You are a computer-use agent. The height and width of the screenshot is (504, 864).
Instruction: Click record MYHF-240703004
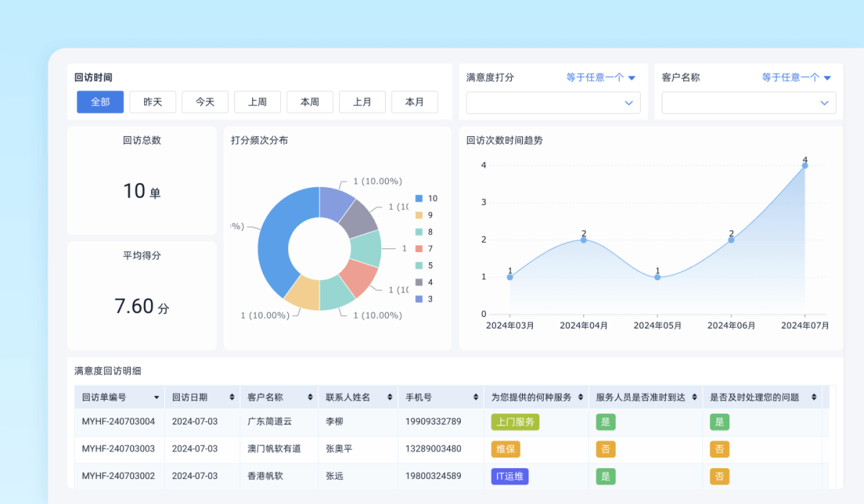click(118, 421)
